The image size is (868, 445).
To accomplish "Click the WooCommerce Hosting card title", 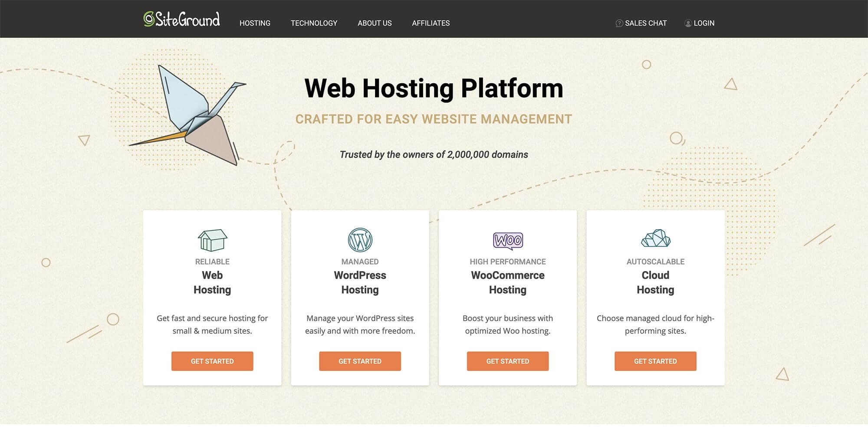I will point(508,282).
